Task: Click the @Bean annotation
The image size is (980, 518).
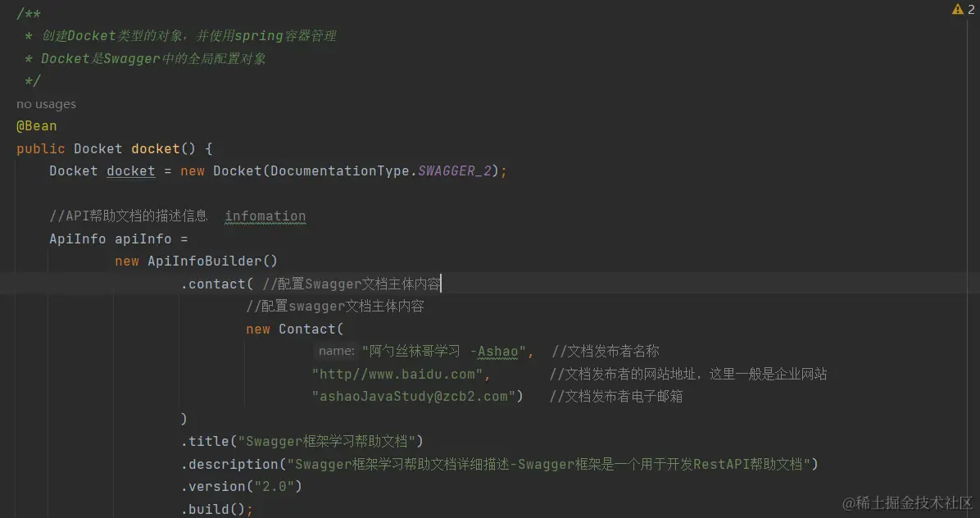Action: [36, 126]
